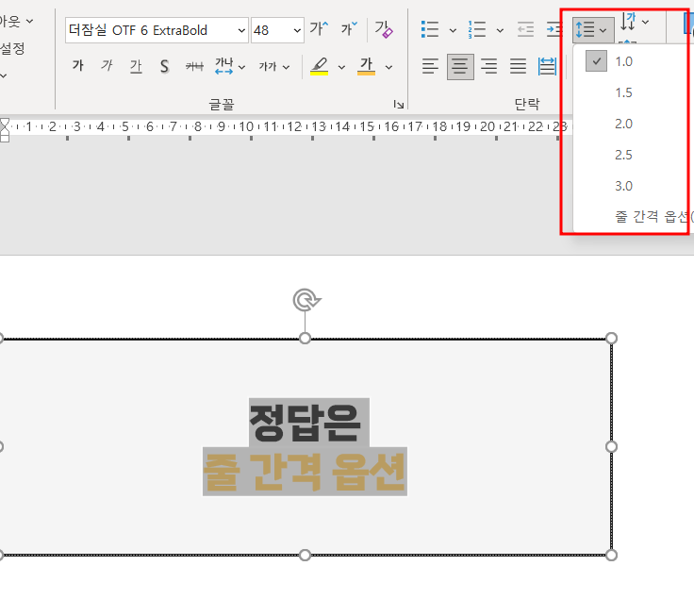
Task: Open font dialog launcher in 글꼴 group
Action: 398,105
